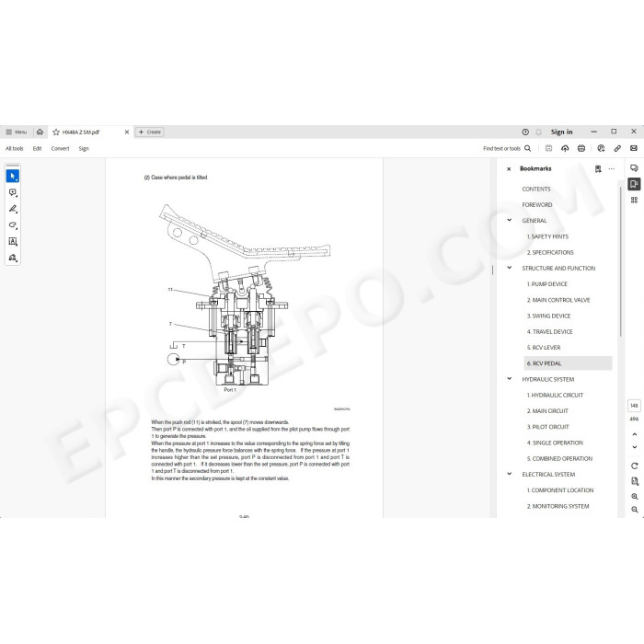Go to next page down arrow
Viewport: 644px width, 644px height.
(x=635, y=447)
